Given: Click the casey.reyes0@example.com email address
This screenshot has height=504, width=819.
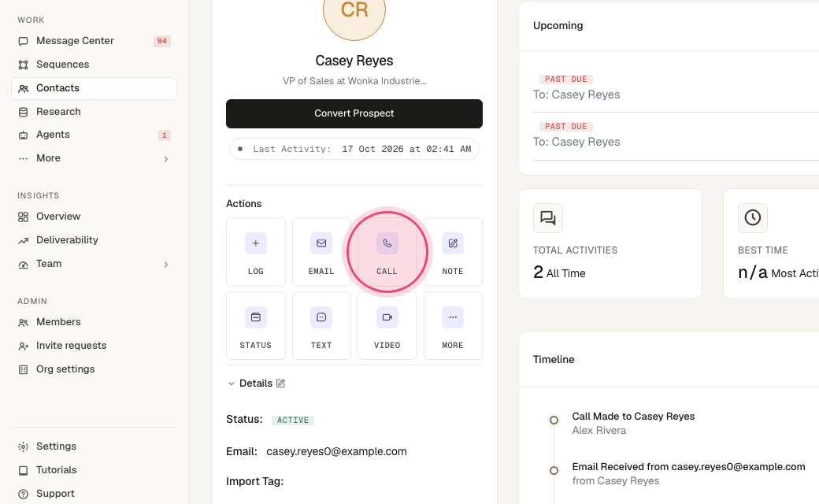Looking at the screenshot, I should pyautogui.click(x=336, y=451).
